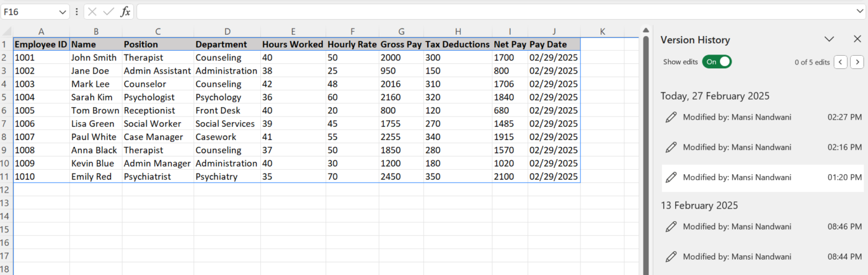Viewport: 868px width, 275px height.
Task: Open the Name Box dropdown
Action: 62,12
